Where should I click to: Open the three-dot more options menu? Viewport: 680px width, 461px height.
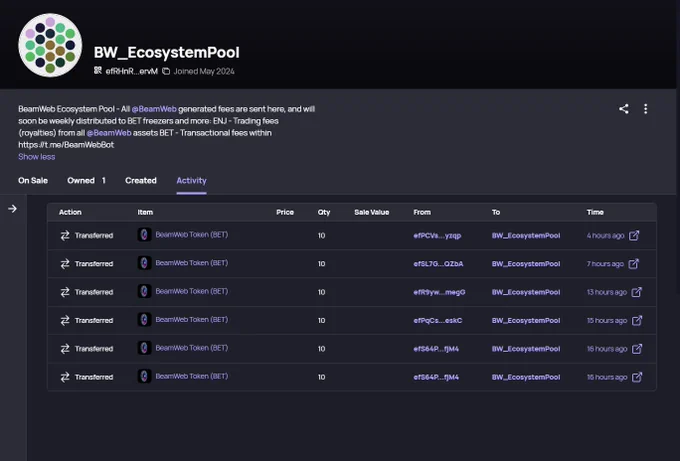(x=646, y=109)
